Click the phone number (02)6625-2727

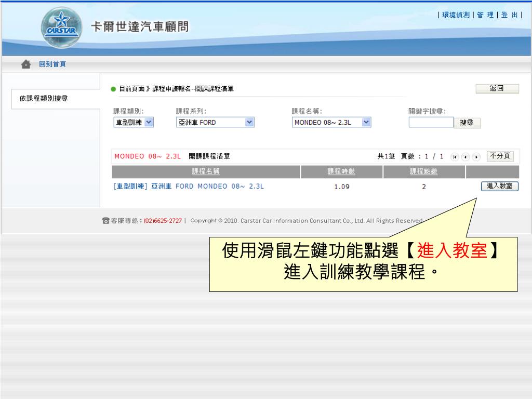pos(163,221)
